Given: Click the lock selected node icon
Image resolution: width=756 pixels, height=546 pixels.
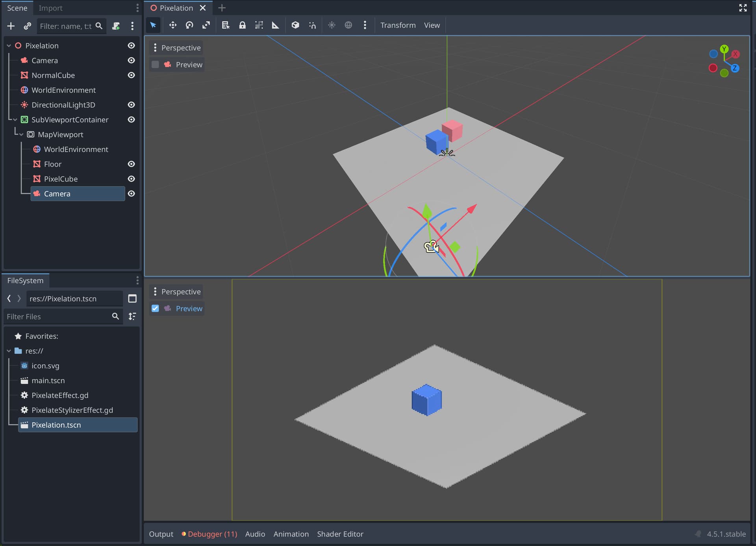Looking at the screenshot, I should click(242, 25).
